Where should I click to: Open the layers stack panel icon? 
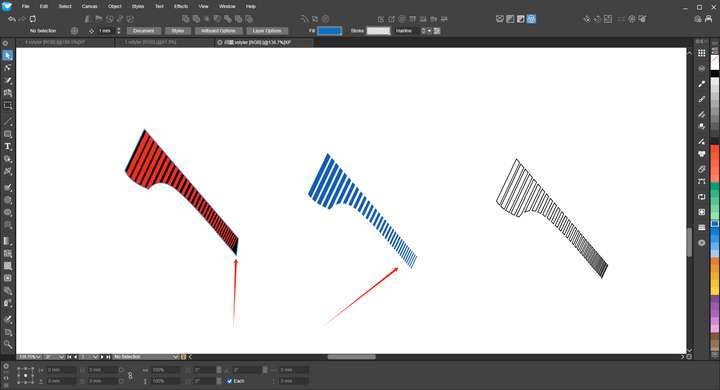(x=702, y=227)
